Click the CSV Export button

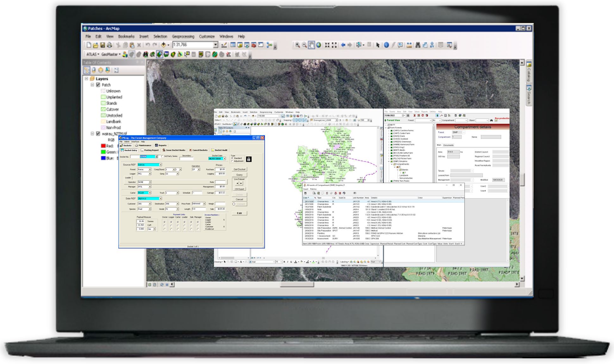[239, 189]
